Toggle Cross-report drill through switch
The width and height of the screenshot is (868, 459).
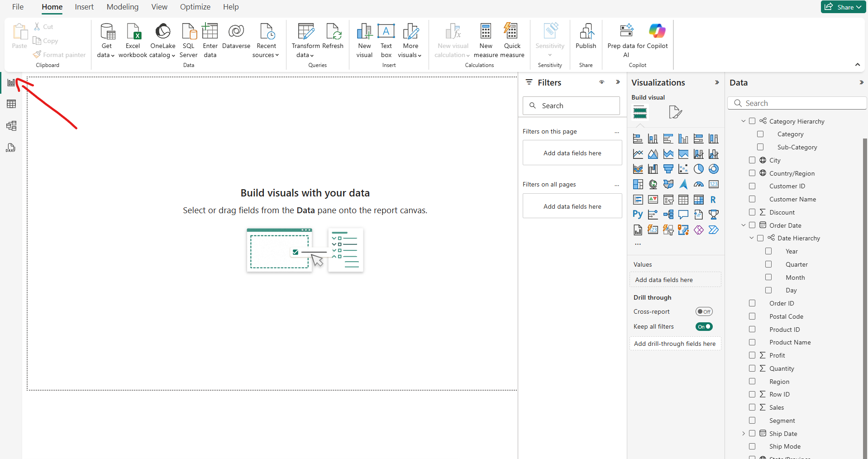[x=704, y=311]
